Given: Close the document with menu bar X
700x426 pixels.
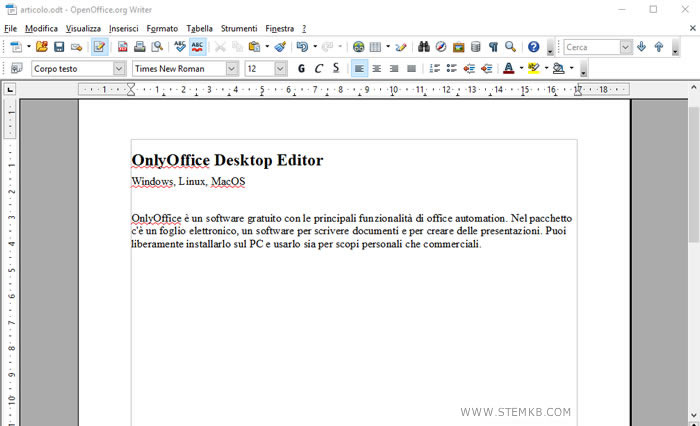Looking at the screenshot, I should pyautogui.click(x=692, y=28).
